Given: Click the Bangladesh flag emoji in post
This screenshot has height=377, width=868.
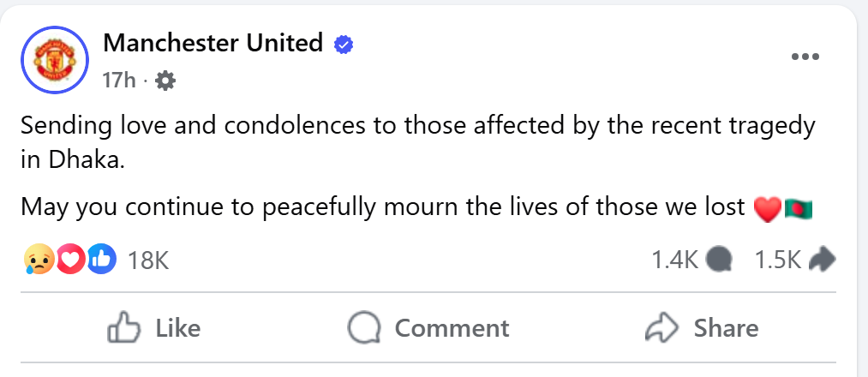Looking at the screenshot, I should (x=799, y=209).
